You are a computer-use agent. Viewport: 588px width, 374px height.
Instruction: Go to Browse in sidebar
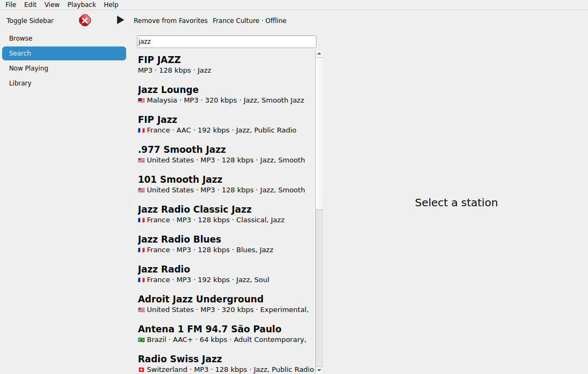click(x=64, y=38)
